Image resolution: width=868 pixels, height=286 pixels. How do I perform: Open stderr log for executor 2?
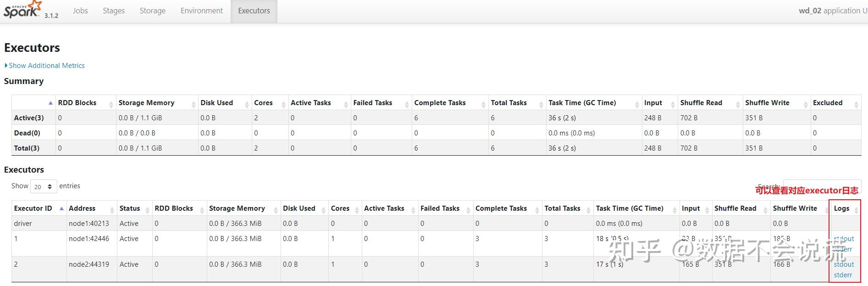(843, 275)
